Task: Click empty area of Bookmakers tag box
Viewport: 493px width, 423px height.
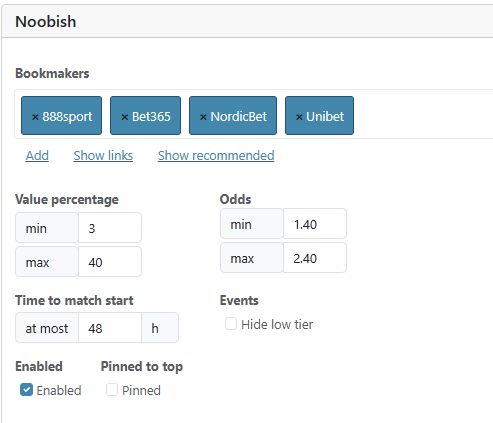Action: [423, 114]
